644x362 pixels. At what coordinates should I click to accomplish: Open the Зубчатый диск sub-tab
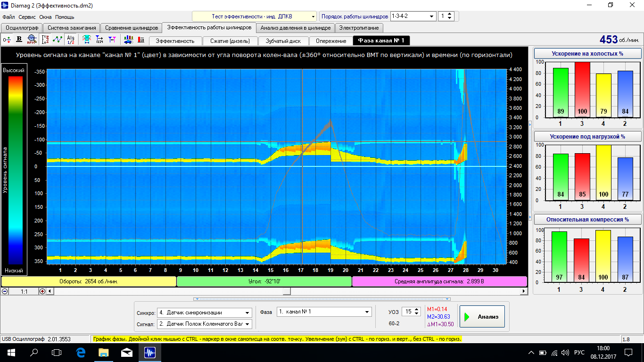(x=284, y=41)
